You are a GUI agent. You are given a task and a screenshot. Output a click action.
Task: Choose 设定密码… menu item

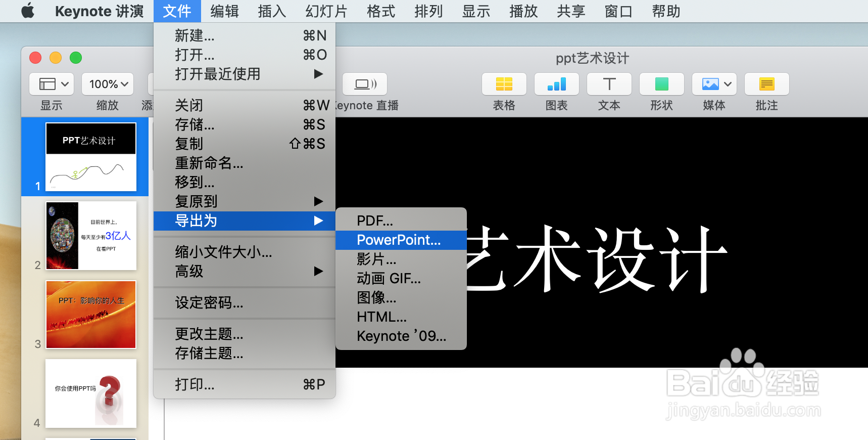coord(245,302)
